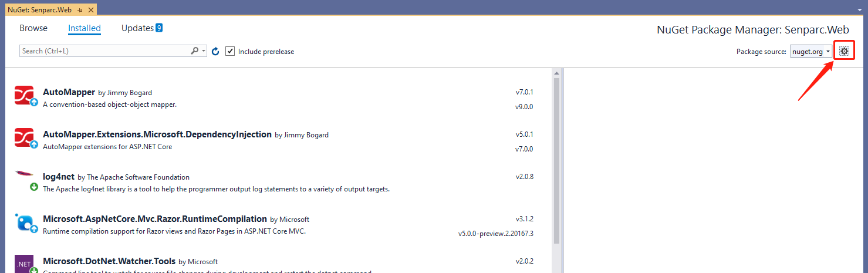The image size is (868, 273).
Task: Expand the search box history dropdown arrow
Action: [204, 51]
